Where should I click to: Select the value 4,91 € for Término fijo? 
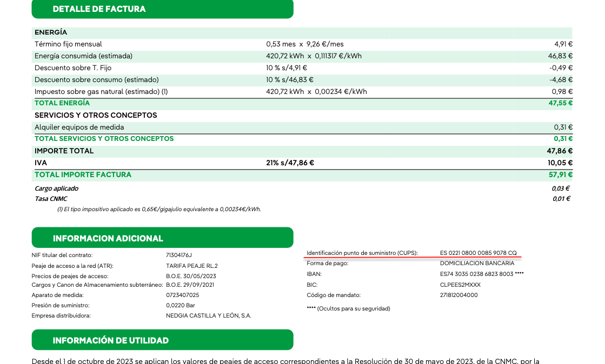[563, 44]
